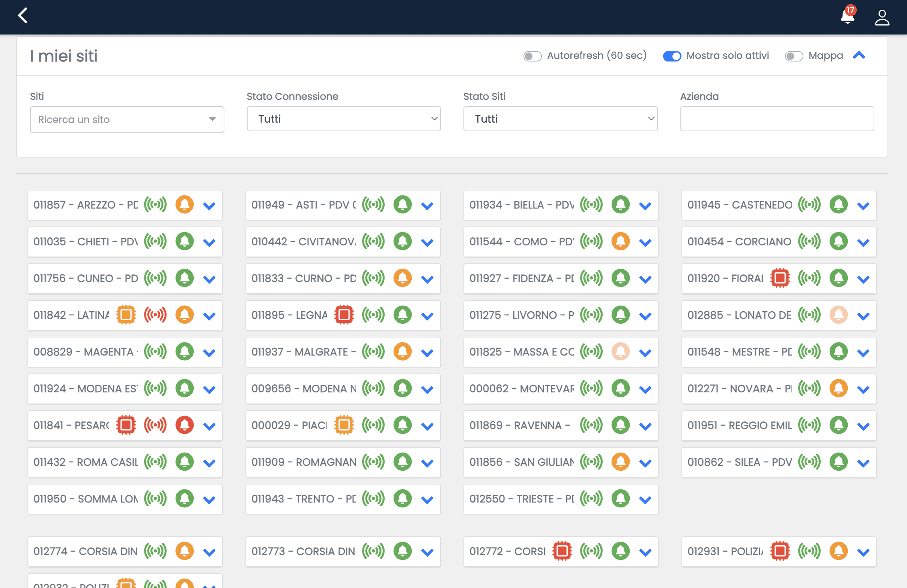Image resolution: width=907 pixels, height=588 pixels.
Task: Click red chip icon on 011841 - PESARO
Action: click(x=126, y=425)
